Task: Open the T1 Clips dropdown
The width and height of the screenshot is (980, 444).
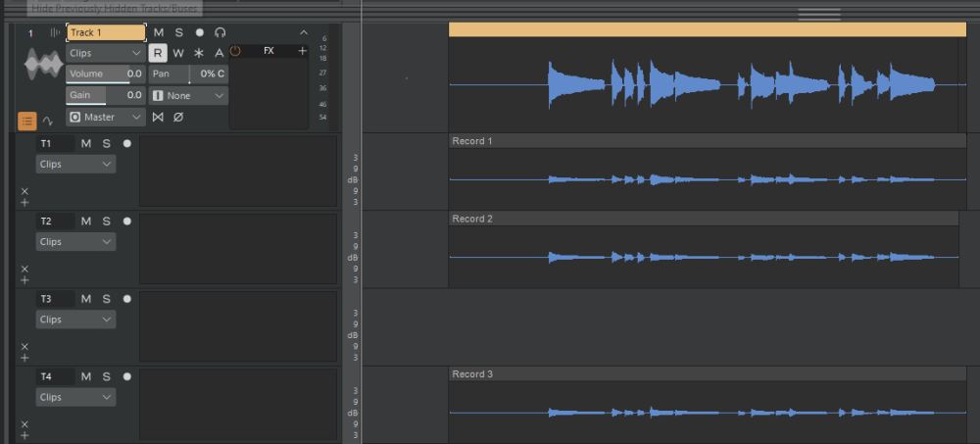Action: point(75,165)
